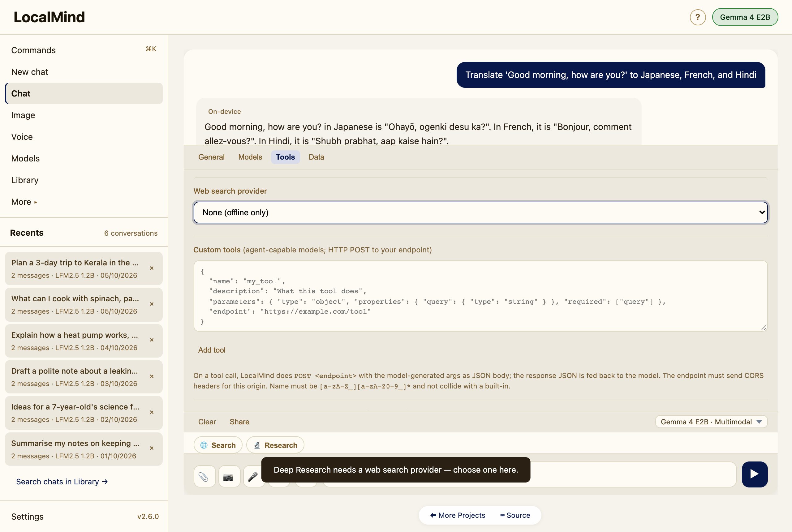Open Library in sidebar

84,180
